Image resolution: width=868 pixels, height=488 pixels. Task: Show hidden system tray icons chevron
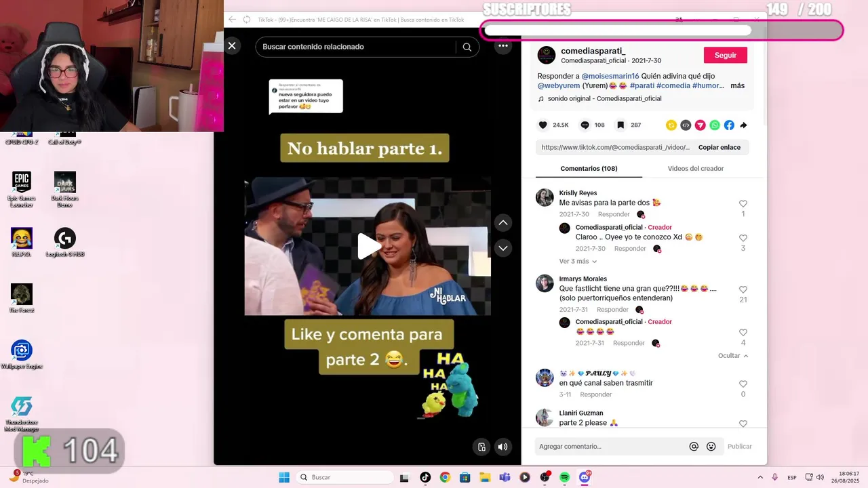(759, 477)
